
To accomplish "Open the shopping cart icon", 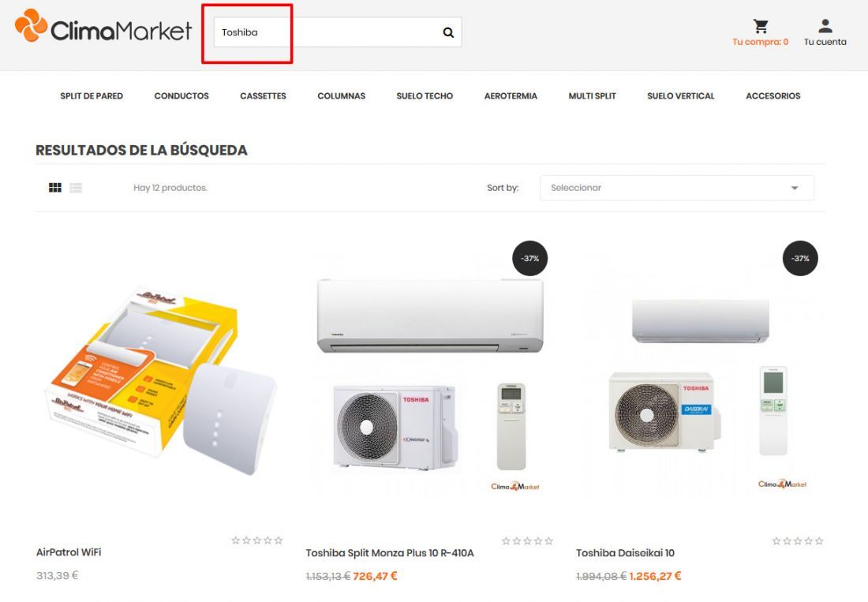I will (x=761, y=26).
